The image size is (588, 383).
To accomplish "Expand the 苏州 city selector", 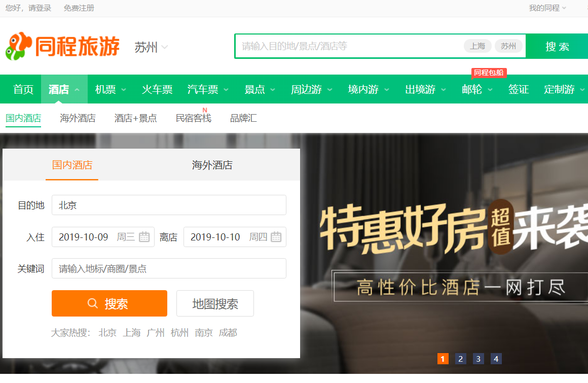I will pos(151,47).
